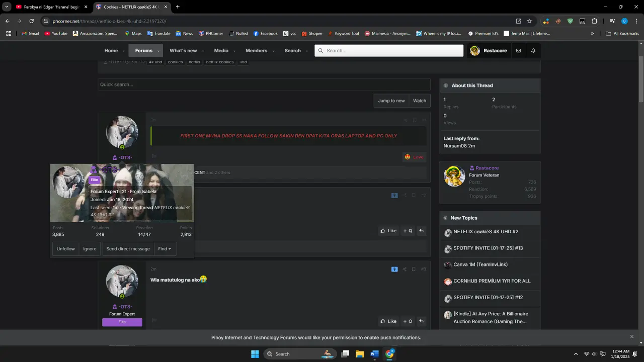
Task: Dismiss the push notification banner
Action: click(x=632, y=336)
